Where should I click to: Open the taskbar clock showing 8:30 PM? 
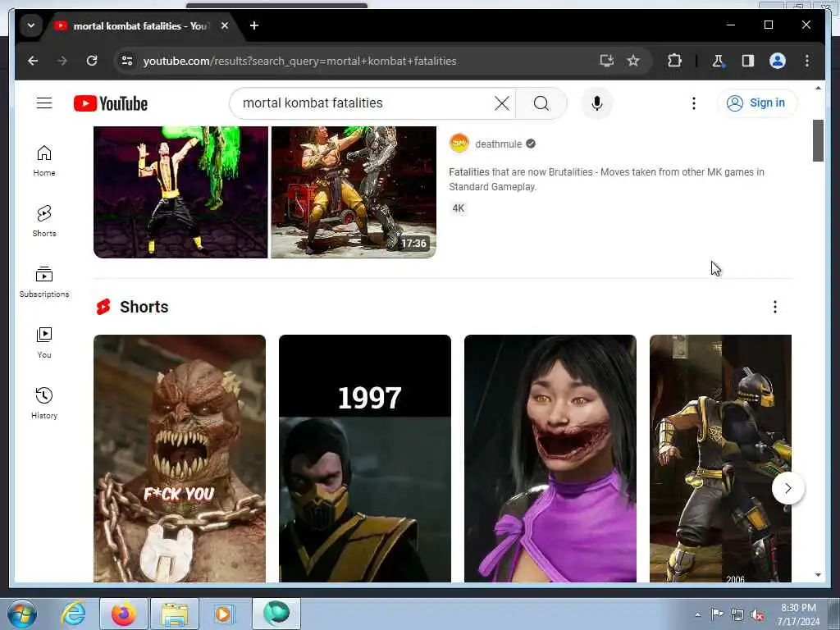click(x=798, y=614)
